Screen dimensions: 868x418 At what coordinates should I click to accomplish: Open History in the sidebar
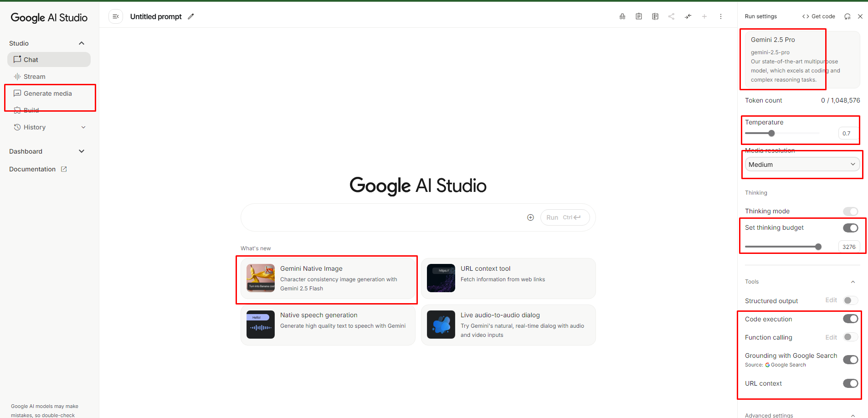tap(35, 127)
